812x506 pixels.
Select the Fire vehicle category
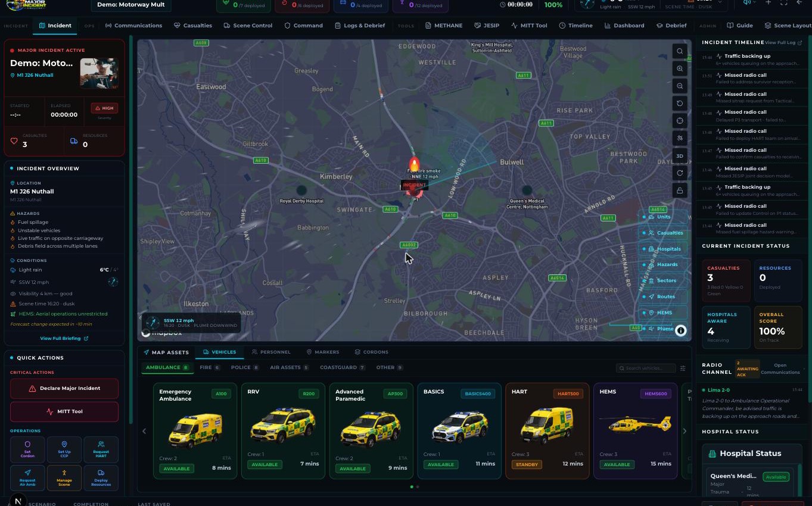coord(210,367)
